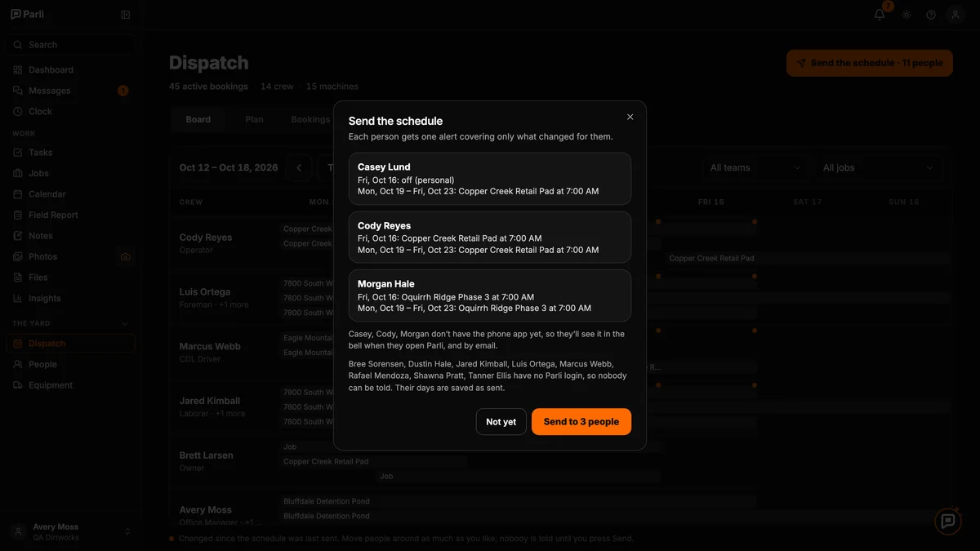The width and height of the screenshot is (980, 551).
Task: Open the user profile icon
Action: (955, 15)
